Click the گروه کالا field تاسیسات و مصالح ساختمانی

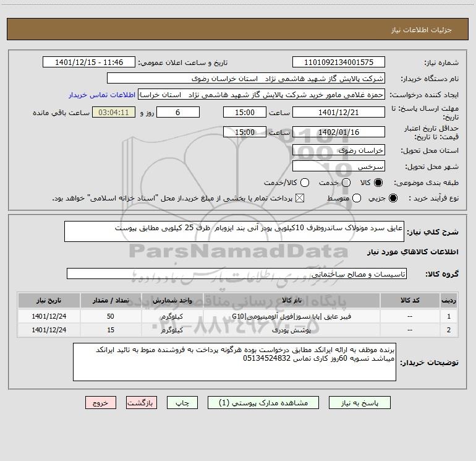(x=237, y=274)
